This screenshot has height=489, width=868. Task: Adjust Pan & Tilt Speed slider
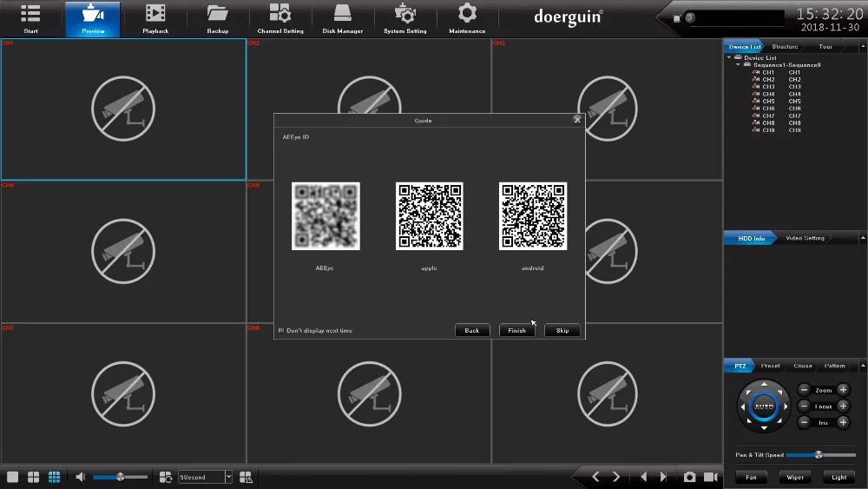(821, 454)
